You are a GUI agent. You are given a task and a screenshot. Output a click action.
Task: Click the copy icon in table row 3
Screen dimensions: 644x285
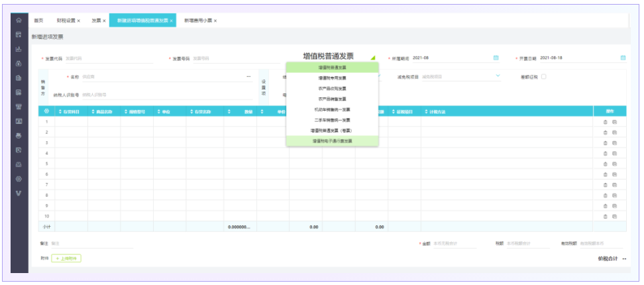614,142
